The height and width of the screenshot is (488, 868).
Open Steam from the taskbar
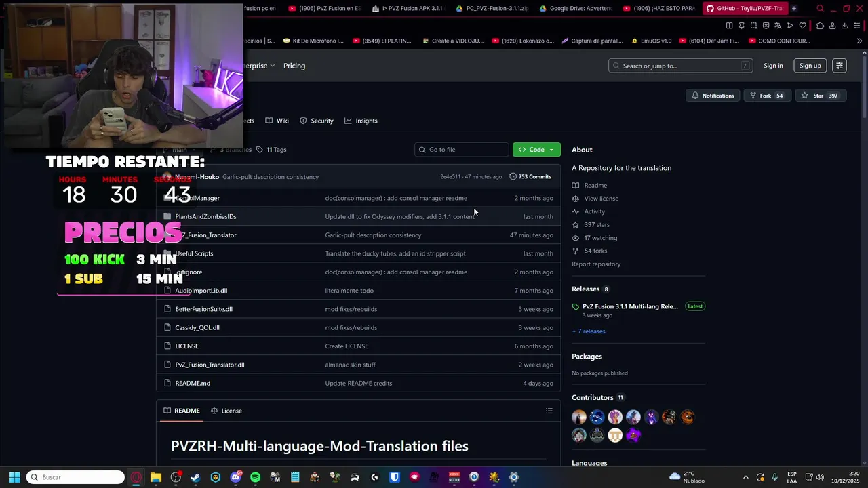pyautogui.click(x=195, y=477)
